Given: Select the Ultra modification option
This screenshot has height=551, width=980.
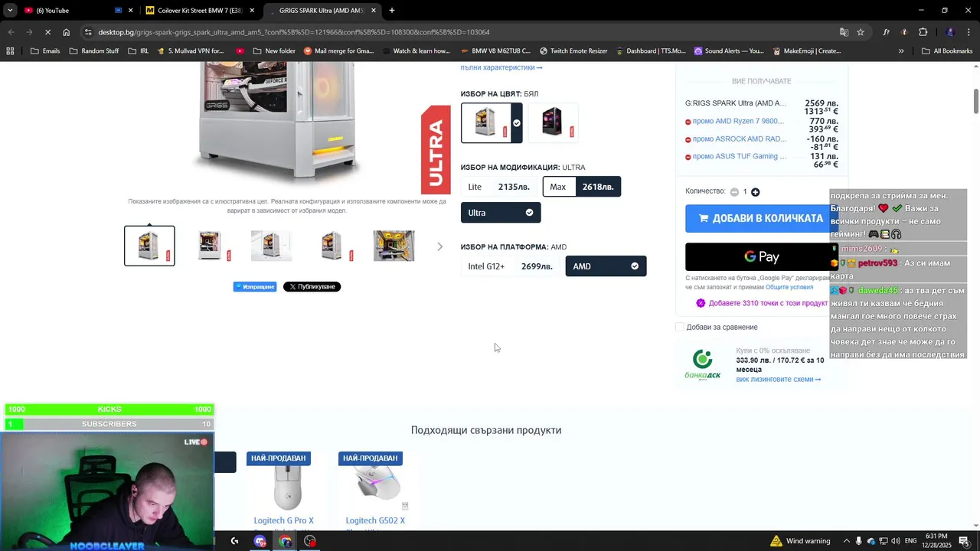Looking at the screenshot, I should [501, 213].
